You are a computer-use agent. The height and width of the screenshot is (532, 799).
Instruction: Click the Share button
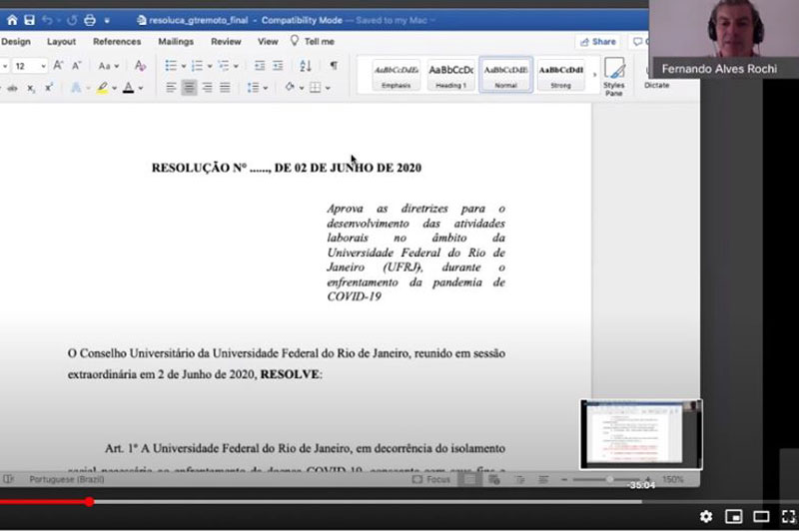(597, 42)
